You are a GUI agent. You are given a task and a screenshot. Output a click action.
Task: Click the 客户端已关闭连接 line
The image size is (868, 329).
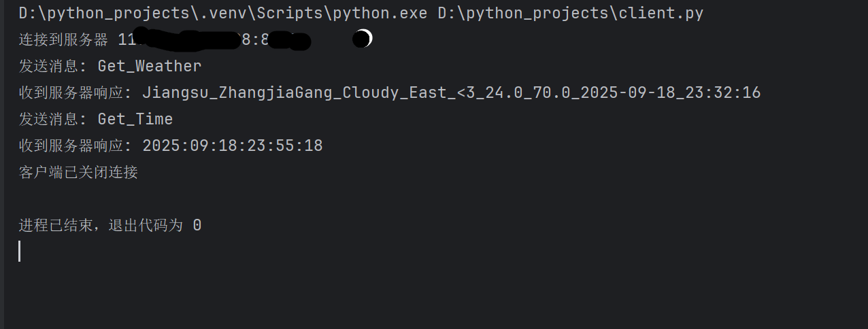click(78, 172)
